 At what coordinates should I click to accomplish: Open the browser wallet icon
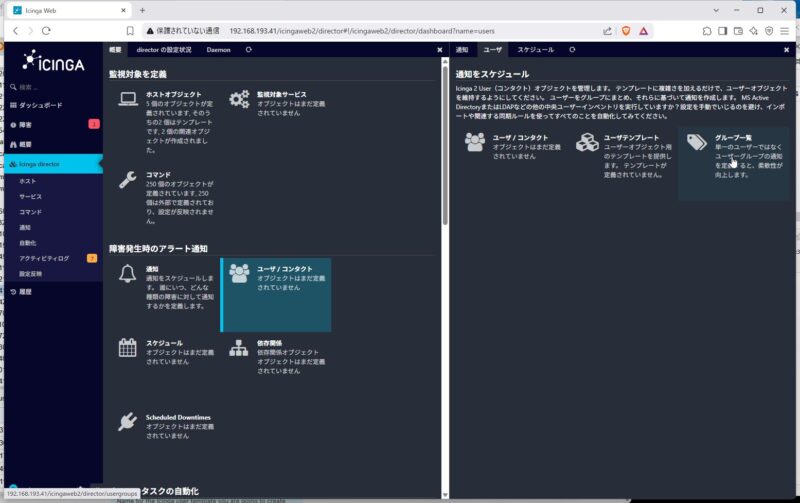(x=738, y=31)
